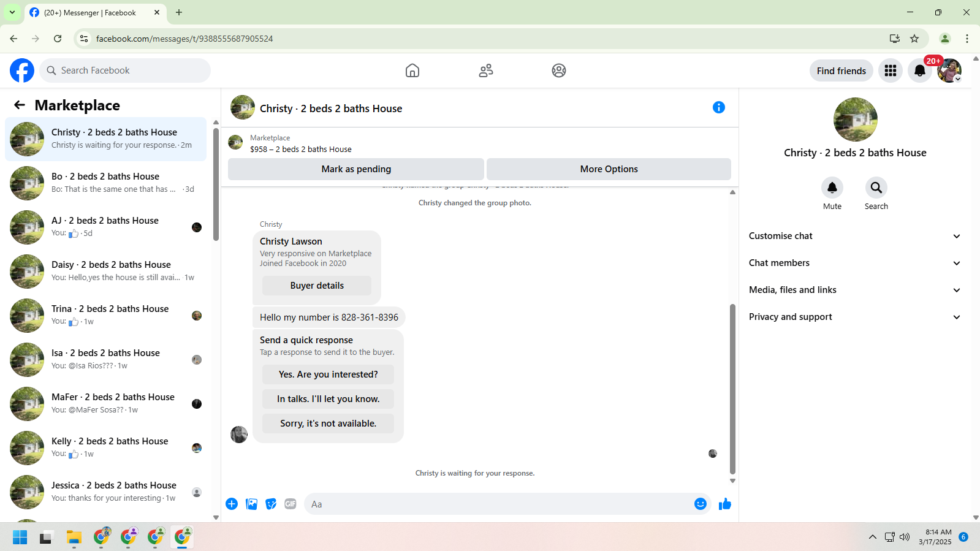Expand Media, files and links section
The height and width of the screenshot is (551, 980).
855,290
